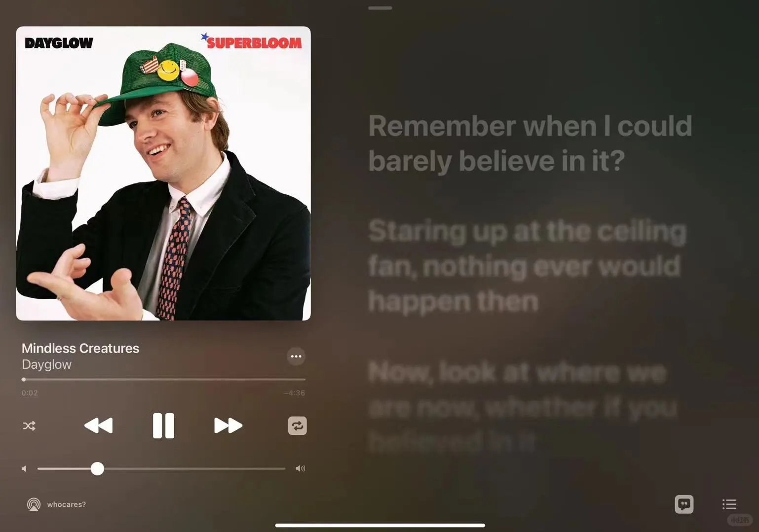Tap the Superbloom album artwork
Viewport: 759px width, 532px height.
coord(163,174)
